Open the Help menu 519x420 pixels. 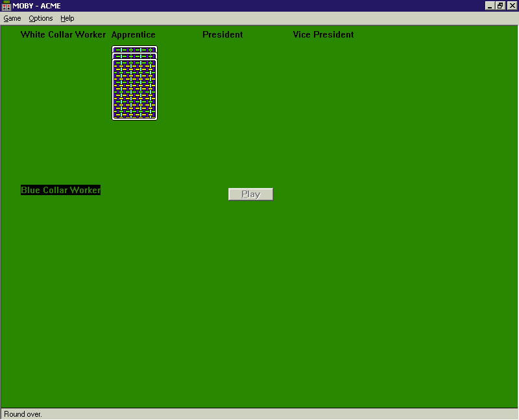coord(67,19)
